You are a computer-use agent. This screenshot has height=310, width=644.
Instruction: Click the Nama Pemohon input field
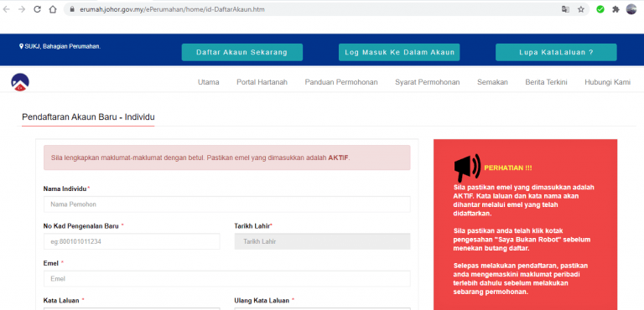click(x=226, y=204)
